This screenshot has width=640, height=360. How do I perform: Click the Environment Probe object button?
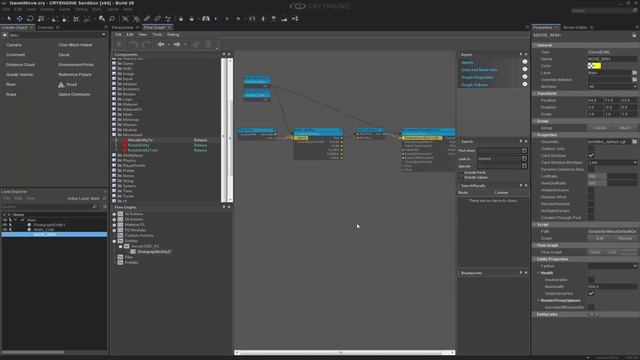[x=76, y=64]
